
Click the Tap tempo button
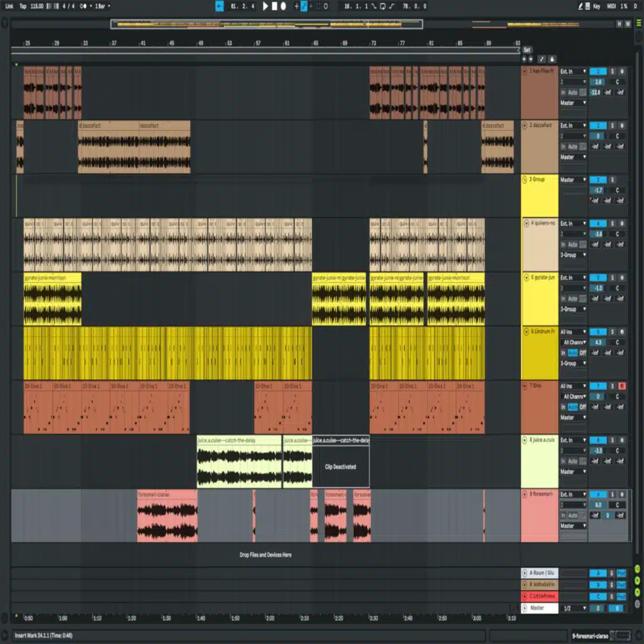[23, 6]
